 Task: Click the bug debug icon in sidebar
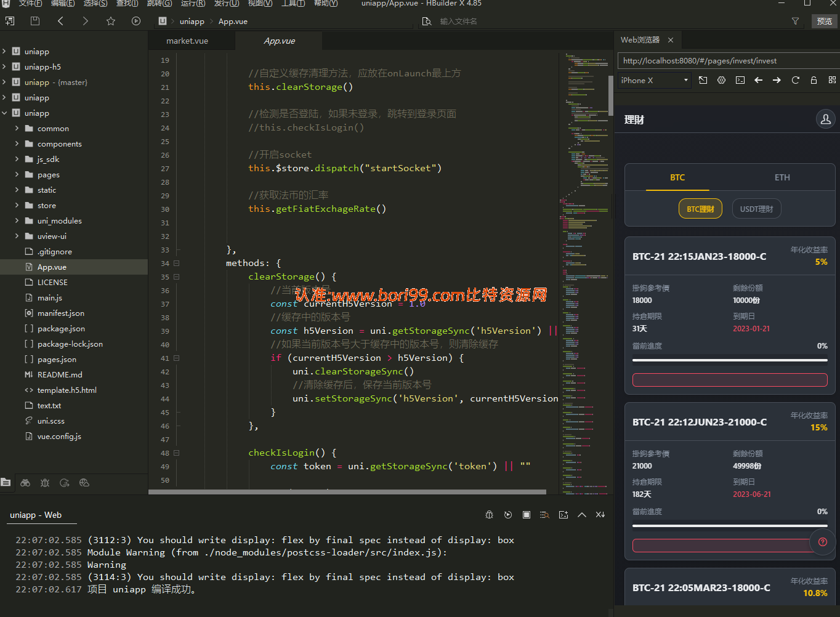coord(45,483)
